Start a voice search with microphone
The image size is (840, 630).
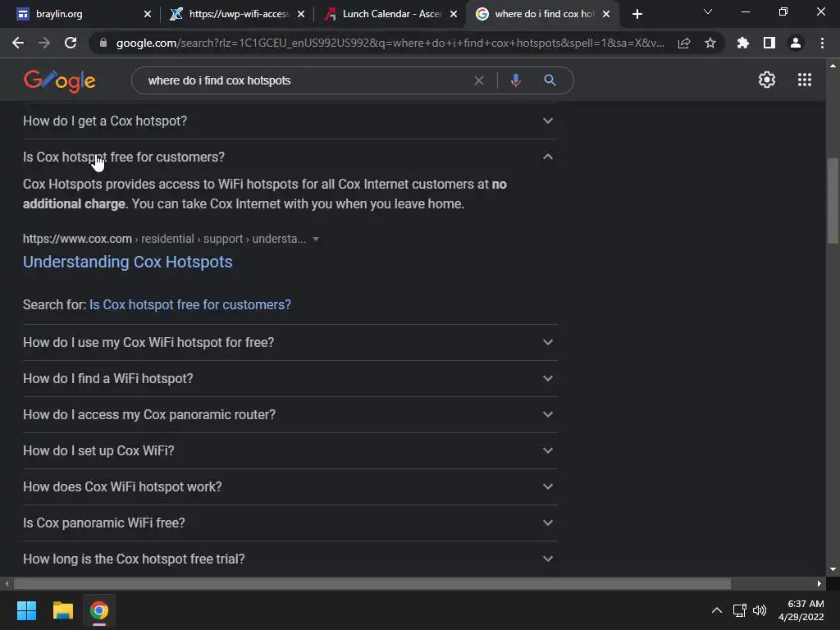point(515,80)
